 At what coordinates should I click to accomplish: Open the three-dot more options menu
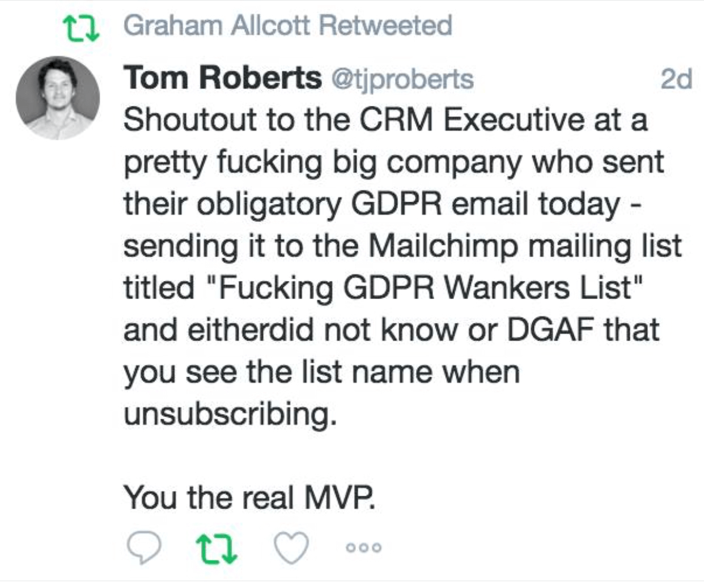click(x=364, y=548)
